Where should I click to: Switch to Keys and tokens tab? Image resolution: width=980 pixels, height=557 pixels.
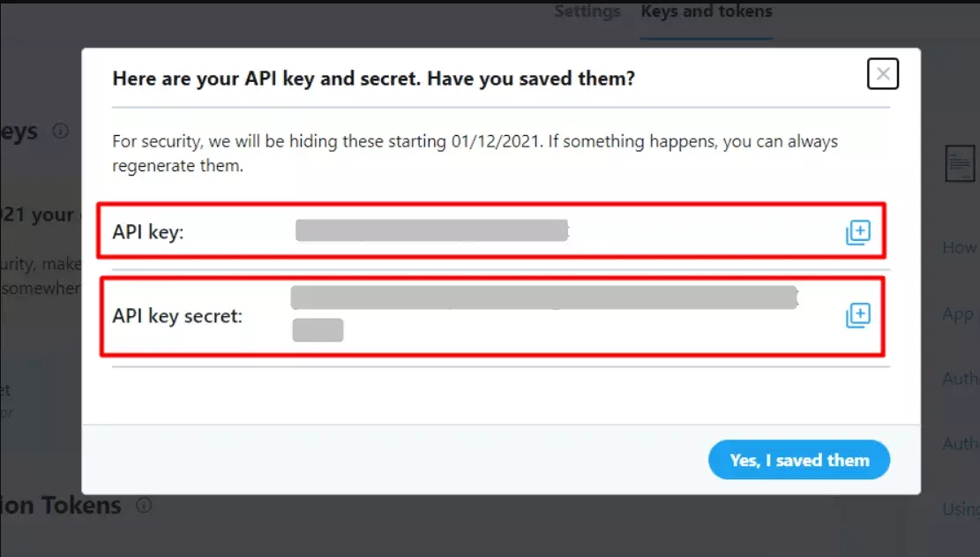click(x=707, y=11)
